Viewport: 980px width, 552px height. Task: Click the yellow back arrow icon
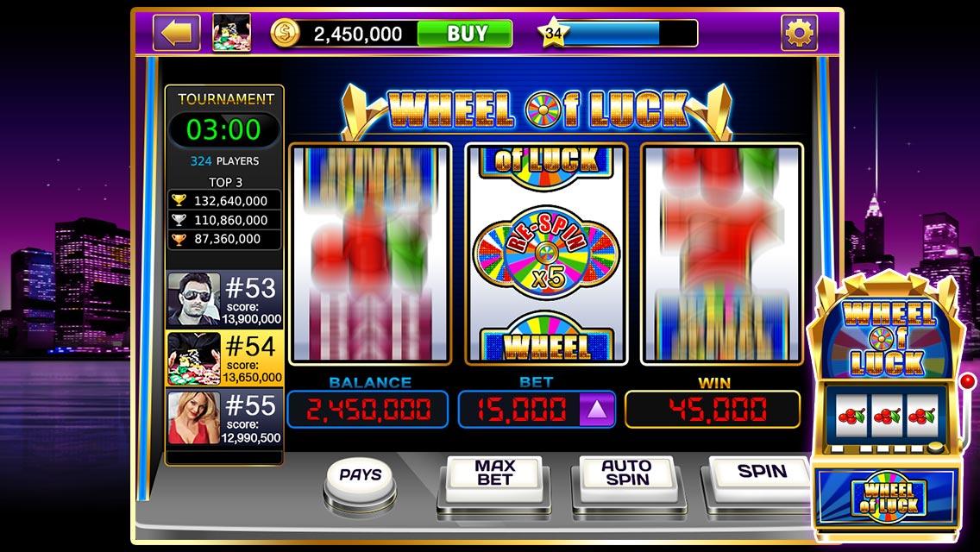point(176,33)
